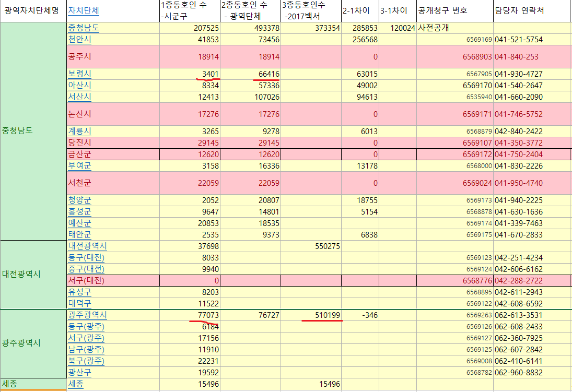
Task: Click the 광산구 hyperlink
Action: click(79, 373)
